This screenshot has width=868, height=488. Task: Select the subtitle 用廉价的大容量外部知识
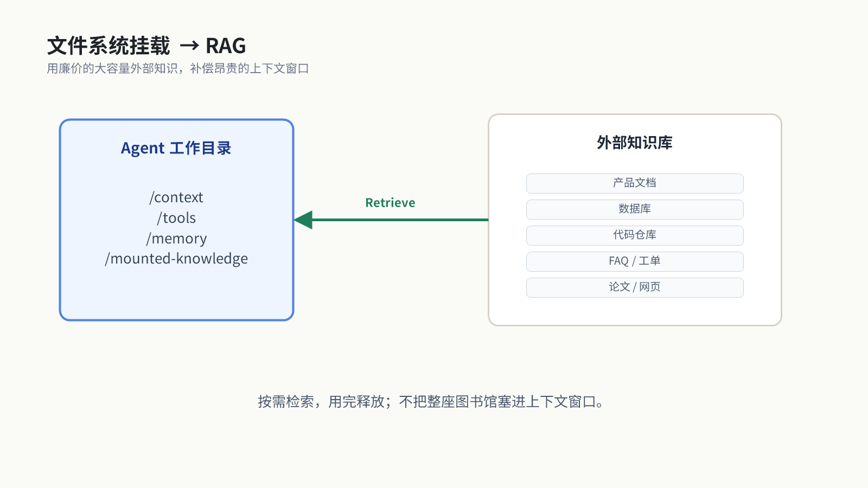112,68
